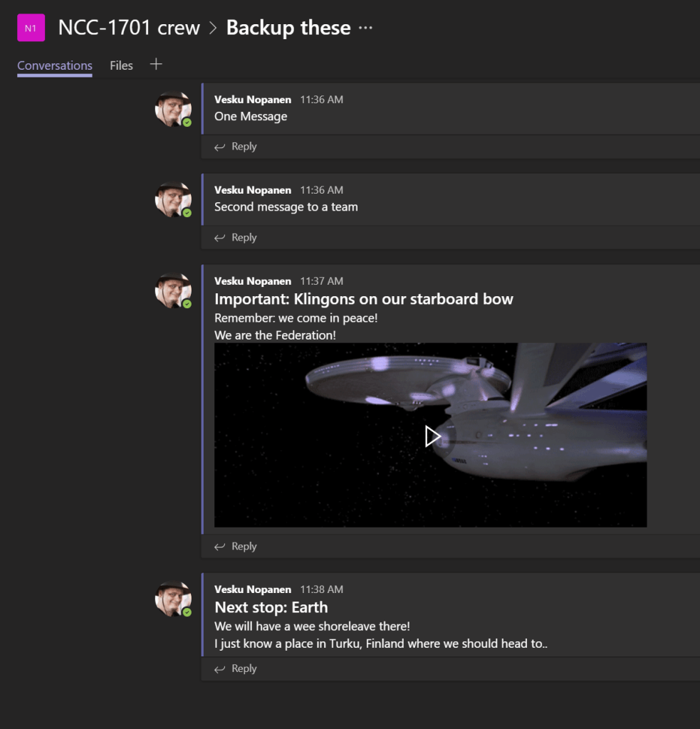The width and height of the screenshot is (700, 729).
Task: Click the 11:38 AM timestamp
Action: [322, 589]
